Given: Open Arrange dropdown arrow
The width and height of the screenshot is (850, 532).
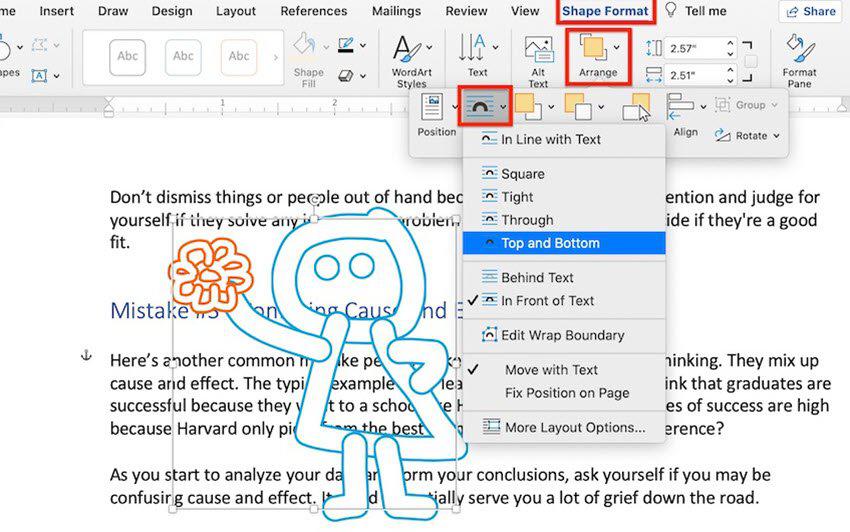Looking at the screenshot, I should coord(617,48).
